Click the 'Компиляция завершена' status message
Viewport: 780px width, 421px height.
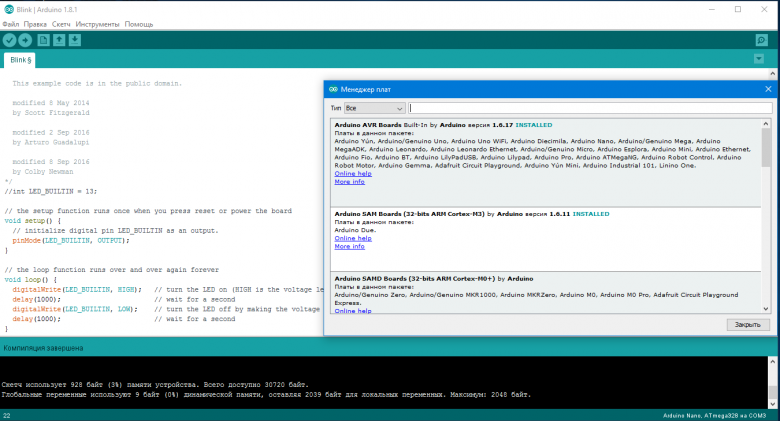[43, 348]
